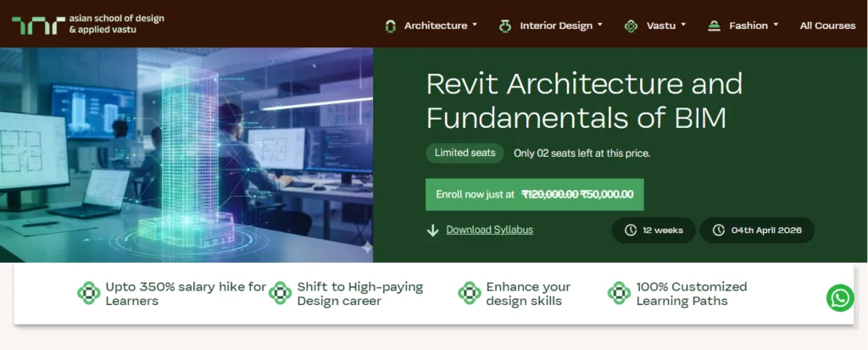Click the download arrow icon beside Syllabus
Image resolution: width=868 pixels, height=350 pixels.
click(x=433, y=230)
